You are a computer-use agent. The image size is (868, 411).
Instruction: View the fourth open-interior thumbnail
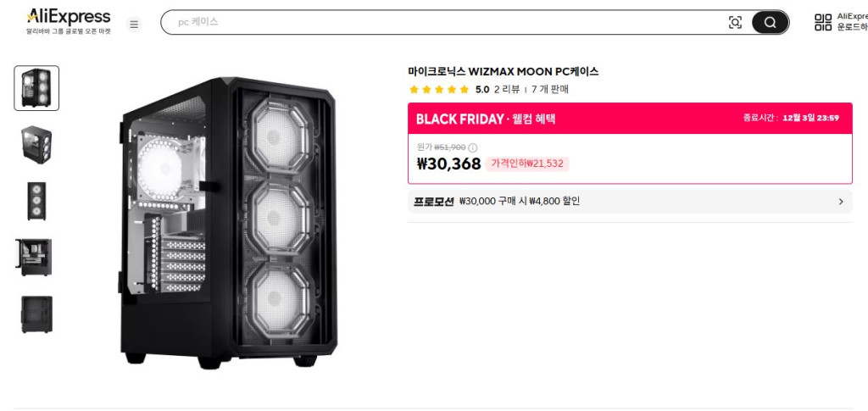[36, 258]
